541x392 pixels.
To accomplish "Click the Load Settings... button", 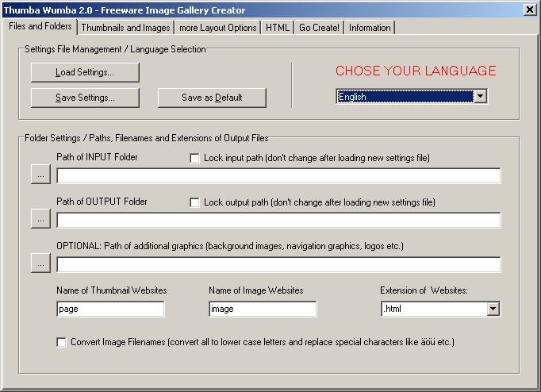I will point(85,72).
